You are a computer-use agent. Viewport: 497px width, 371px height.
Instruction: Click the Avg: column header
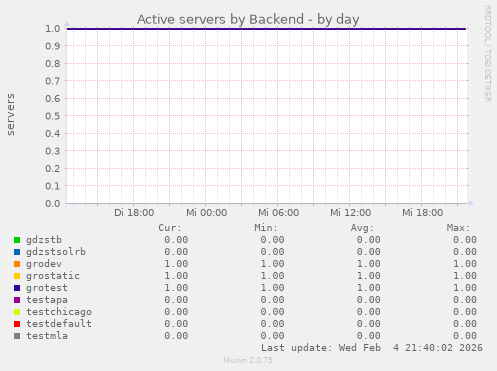tap(362, 228)
